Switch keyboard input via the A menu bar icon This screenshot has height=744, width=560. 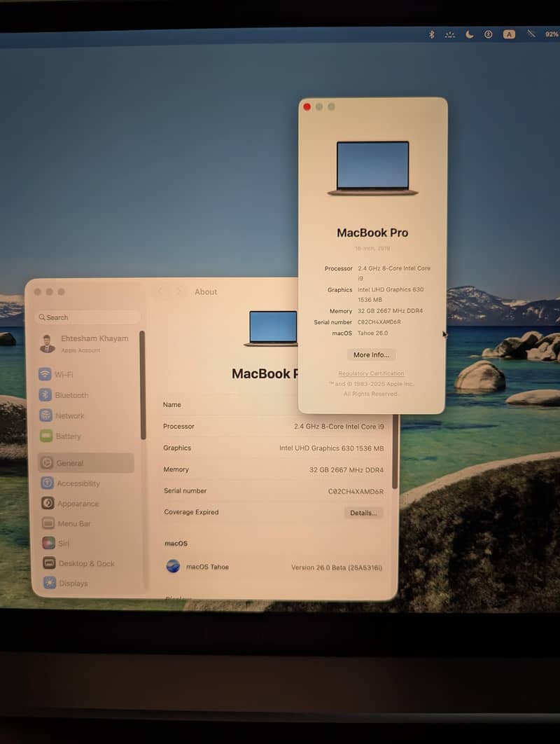click(x=509, y=34)
